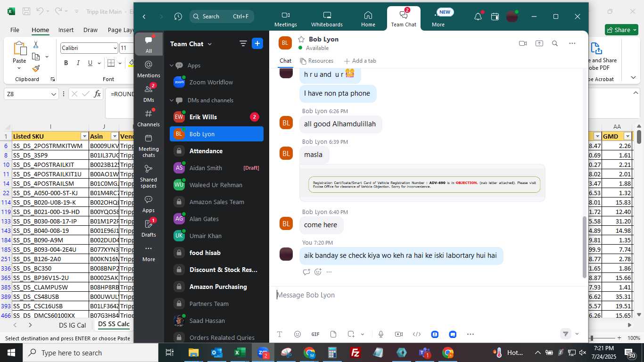Send the message with arrow button

pos(565,334)
